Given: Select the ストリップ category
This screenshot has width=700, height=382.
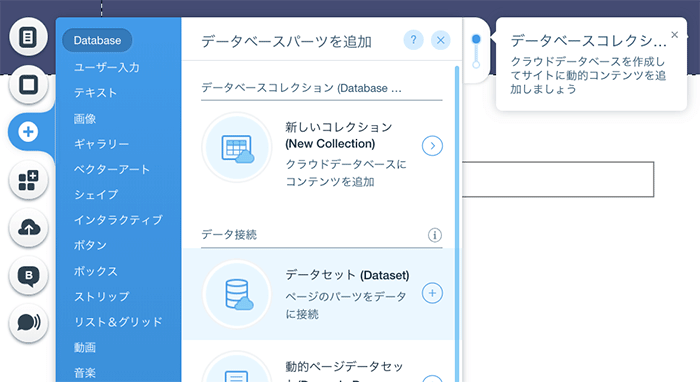Looking at the screenshot, I should (101, 297).
